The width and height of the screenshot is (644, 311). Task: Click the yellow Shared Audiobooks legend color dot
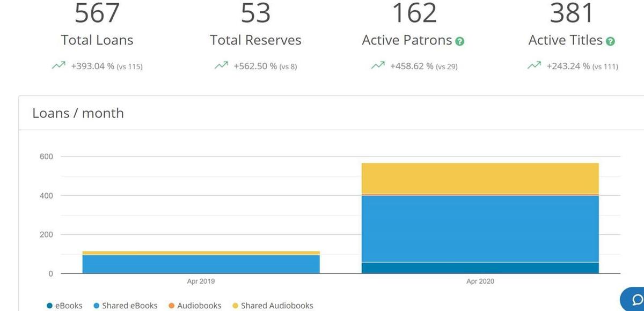coord(233,306)
